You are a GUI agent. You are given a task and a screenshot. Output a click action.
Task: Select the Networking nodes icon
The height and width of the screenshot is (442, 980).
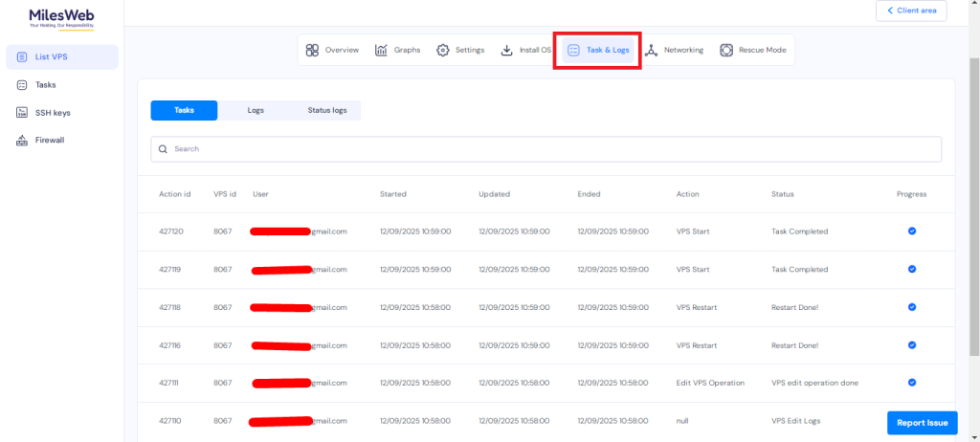(652, 50)
